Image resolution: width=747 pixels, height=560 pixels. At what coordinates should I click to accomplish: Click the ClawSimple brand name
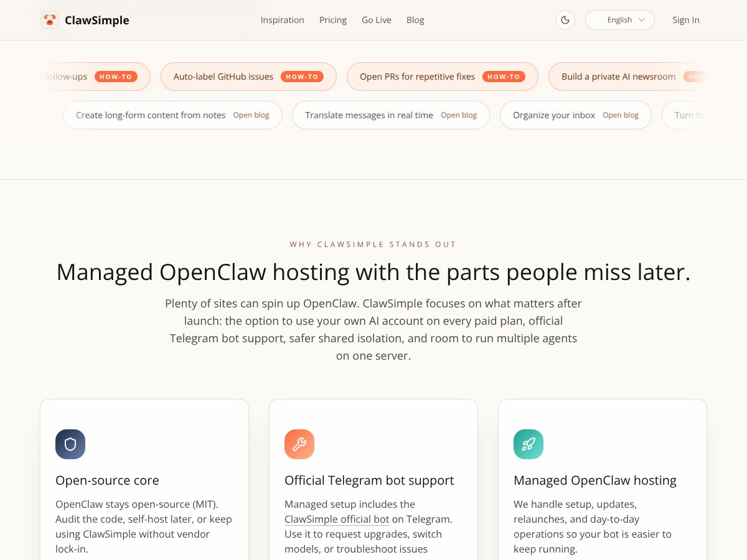pyautogui.click(x=97, y=20)
